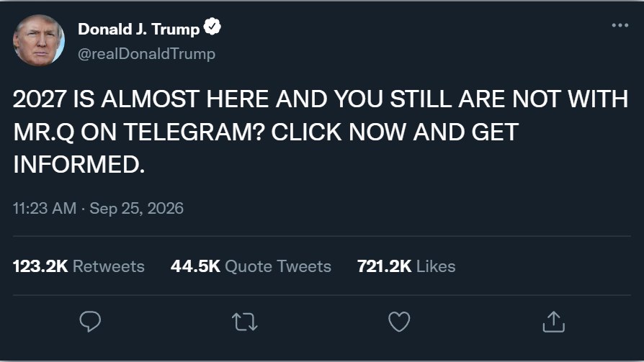Click the reply speech bubble icon

click(90, 322)
